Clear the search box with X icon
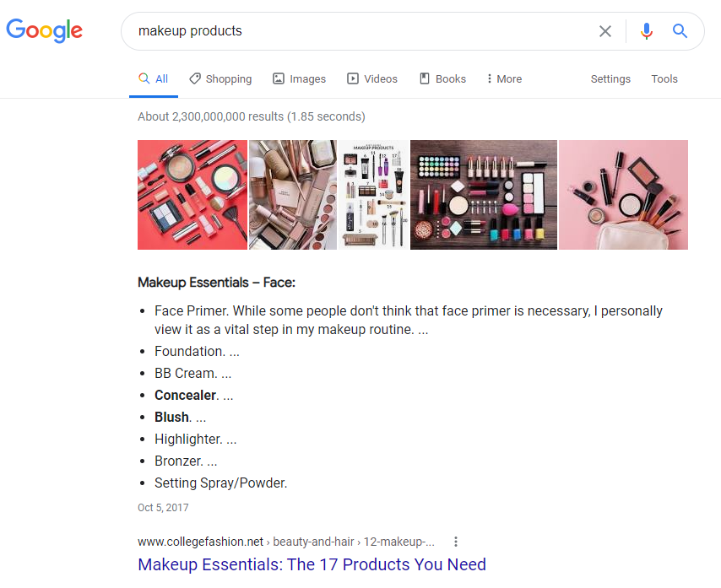 [x=605, y=31]
